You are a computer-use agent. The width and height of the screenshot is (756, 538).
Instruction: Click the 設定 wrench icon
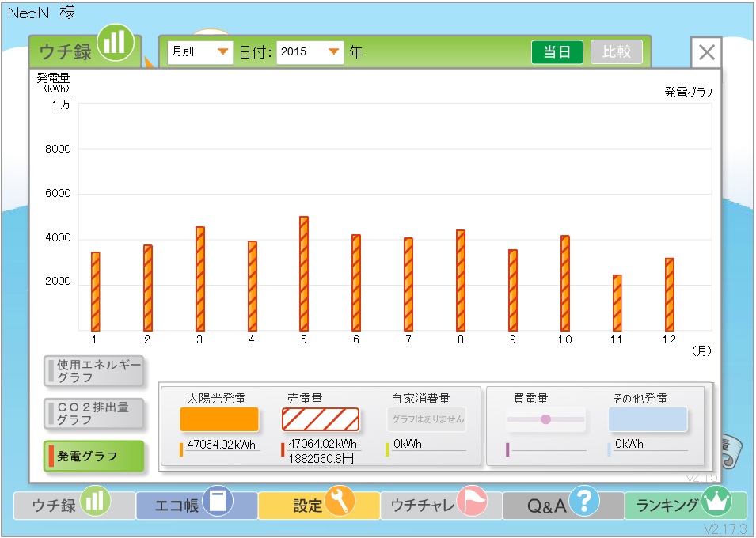pyautogui.click(x=340, y=501)
